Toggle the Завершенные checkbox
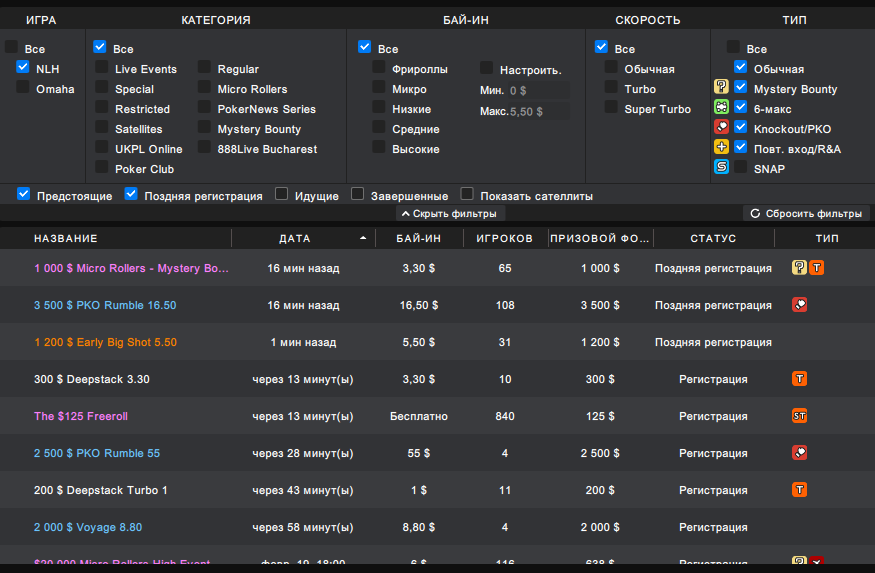This screenshot has height=573, width=875. [358, 194]
